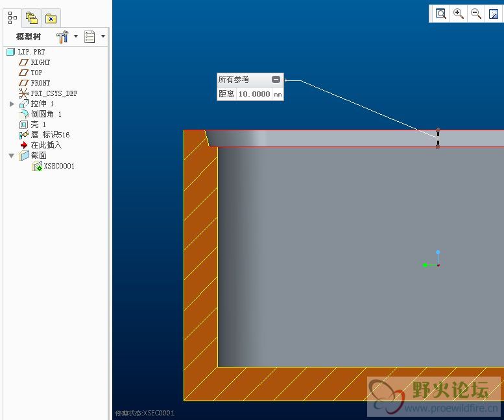
Task: Click the 唇 lip feature icon
Action: 24,135
